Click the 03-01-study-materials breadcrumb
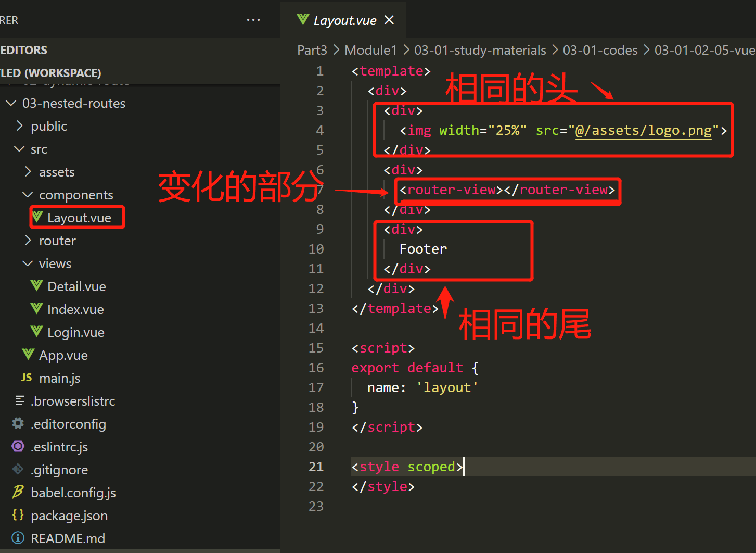This screenshot has height=553, width=756. 480,50
